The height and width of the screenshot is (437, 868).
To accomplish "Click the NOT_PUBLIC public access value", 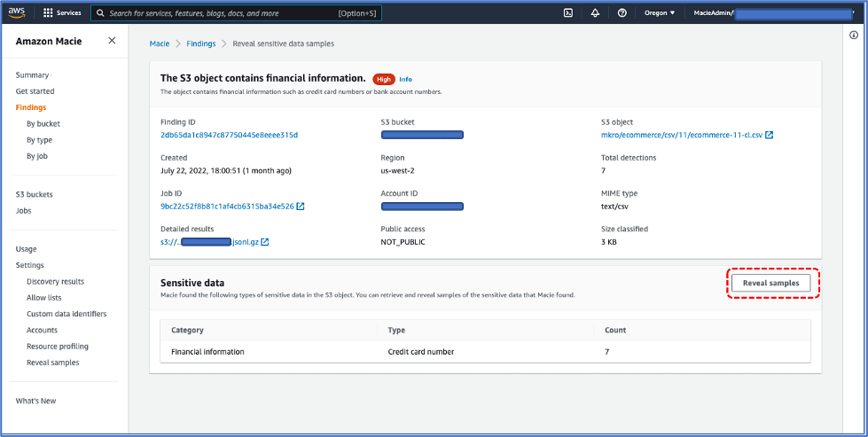I will [403, 242].
